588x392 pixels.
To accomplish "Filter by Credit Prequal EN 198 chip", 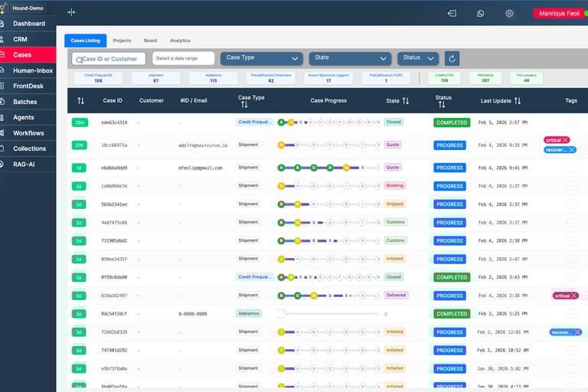I will (98, 78).
